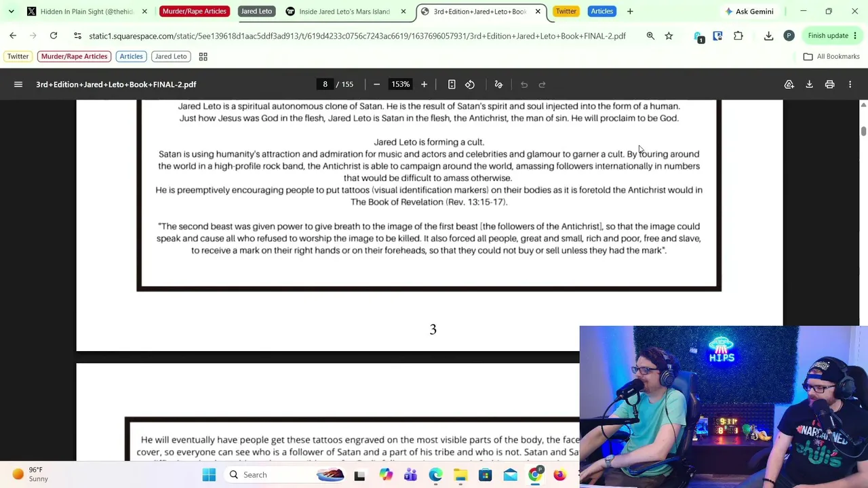Image resolution: width=868 pixels, height=488 pixels.
Task: Save PDF to Google Drive
Action: 789,85
